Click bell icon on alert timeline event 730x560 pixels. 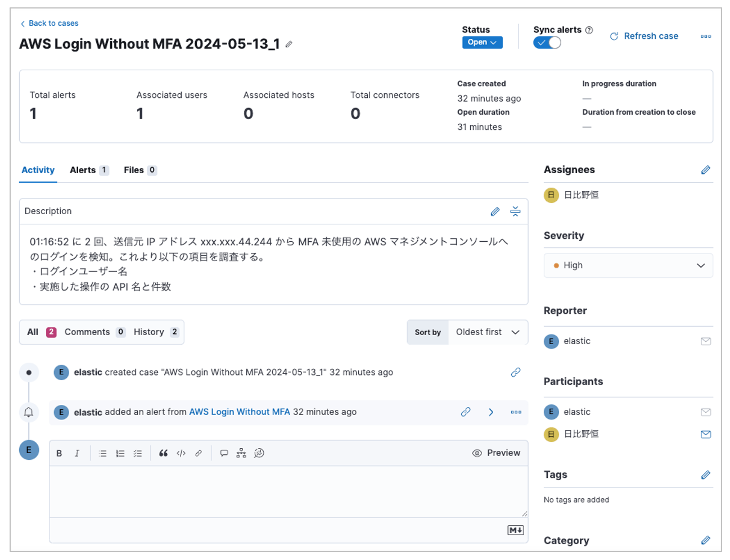point(29,412)
